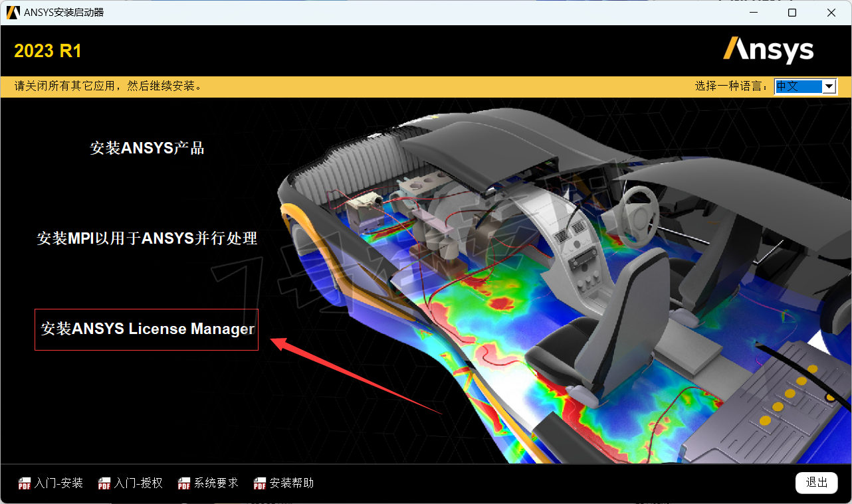The height and width of the screenshot is (504, 852).
Task: Click the 退出 button
Action: [817, 483]
